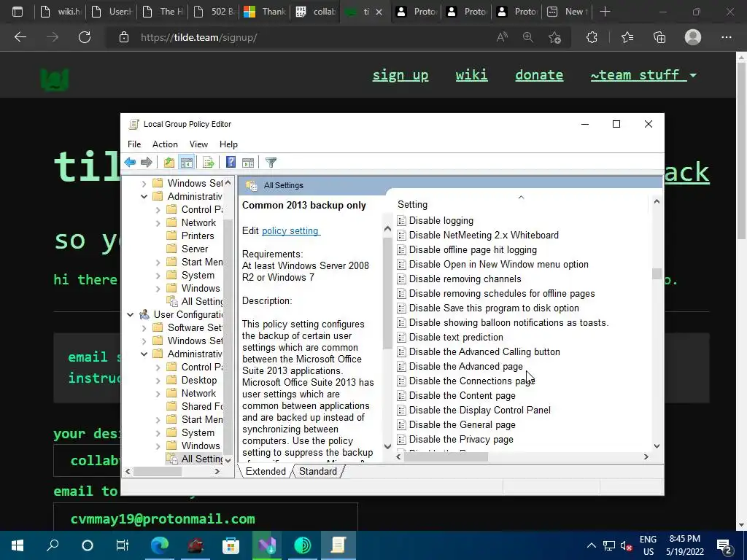
Task: Switch to the Extended tab
Action: click(x=266, y=472)
